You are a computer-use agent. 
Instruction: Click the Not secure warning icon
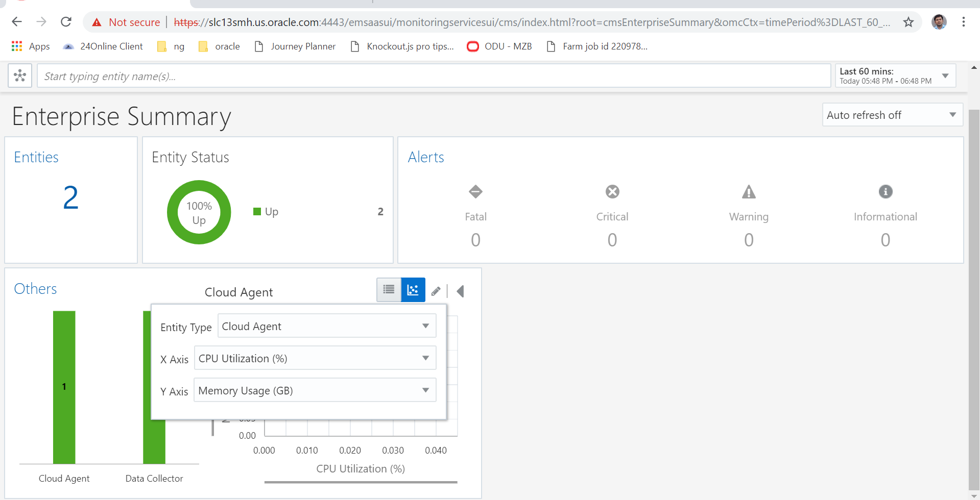click(x=97, y=22)
